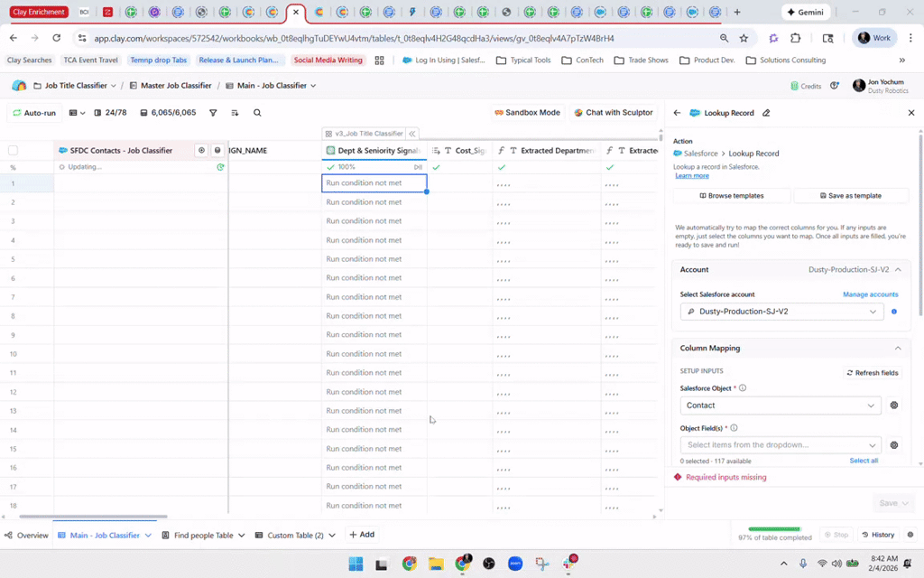Click the pencil icon beside Lookup Record
The image size is (924, 578).
pyautogui.click(x=766, y=113)
